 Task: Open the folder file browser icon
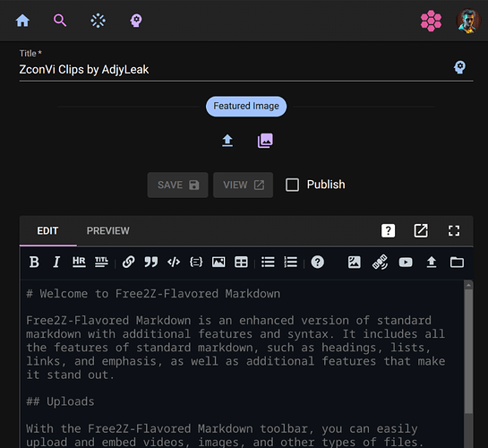click(x=457, y=263)
